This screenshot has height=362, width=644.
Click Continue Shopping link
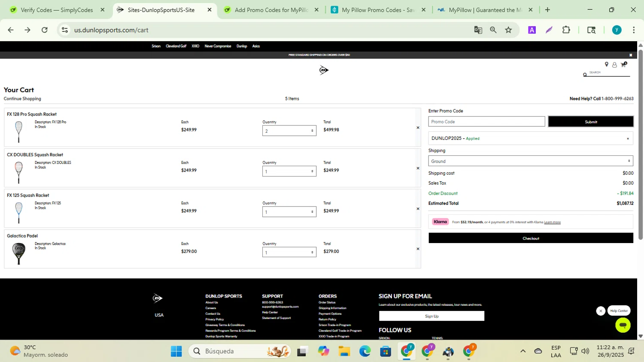click(22, 99)
